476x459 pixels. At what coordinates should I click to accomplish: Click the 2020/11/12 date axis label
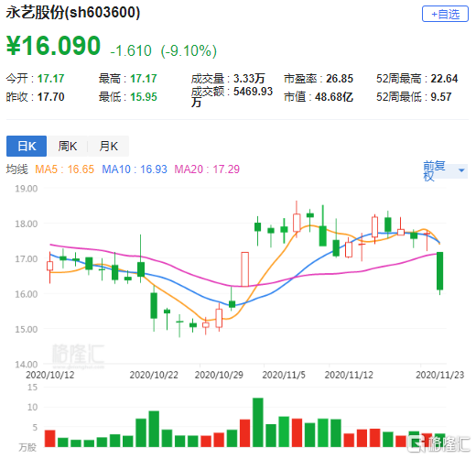[349, 375]
